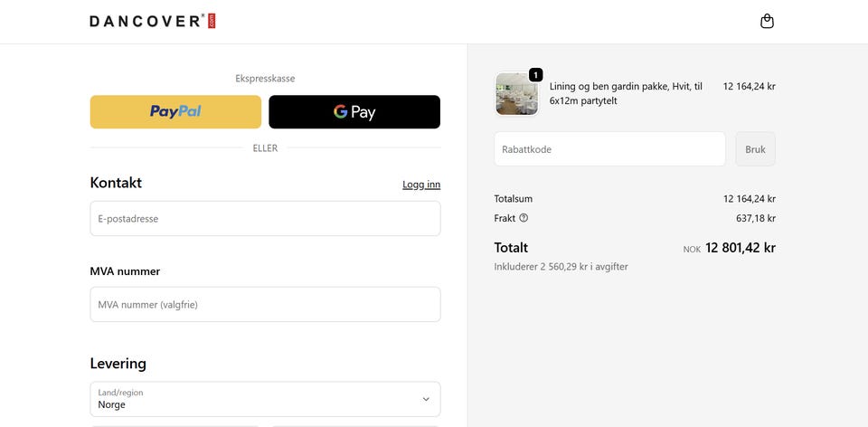Click the Bruk discount button

tap(755, 149)
